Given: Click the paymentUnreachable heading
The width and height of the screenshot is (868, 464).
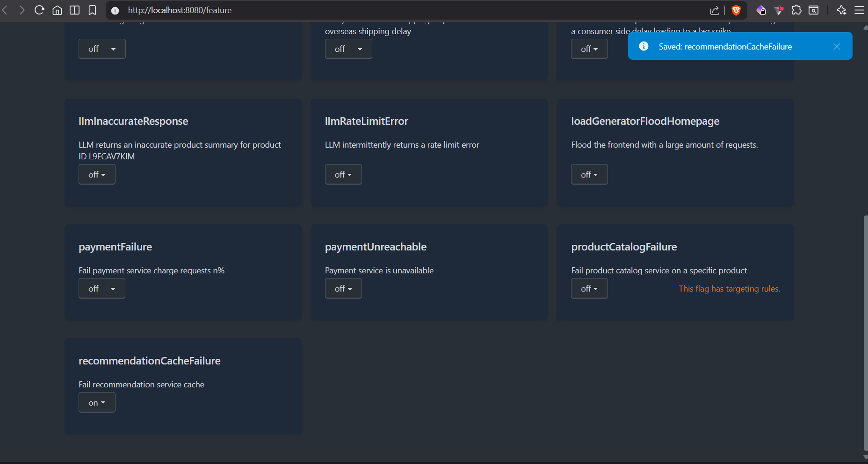Looking at the screenshot, I should (376, 247).
